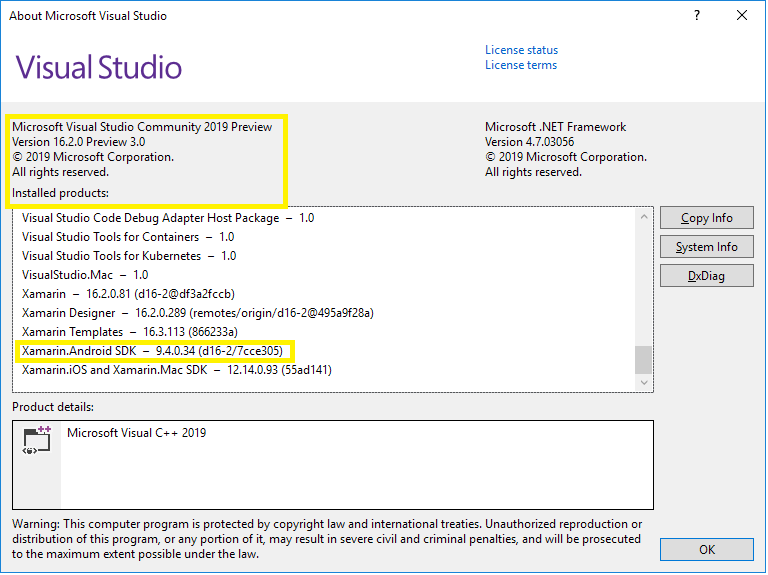The width and height of the screenshot is (768, 575).
Task: Select Xamarin.iOS and Xamarin.Mac SDK row
Action: coord(176,370)
